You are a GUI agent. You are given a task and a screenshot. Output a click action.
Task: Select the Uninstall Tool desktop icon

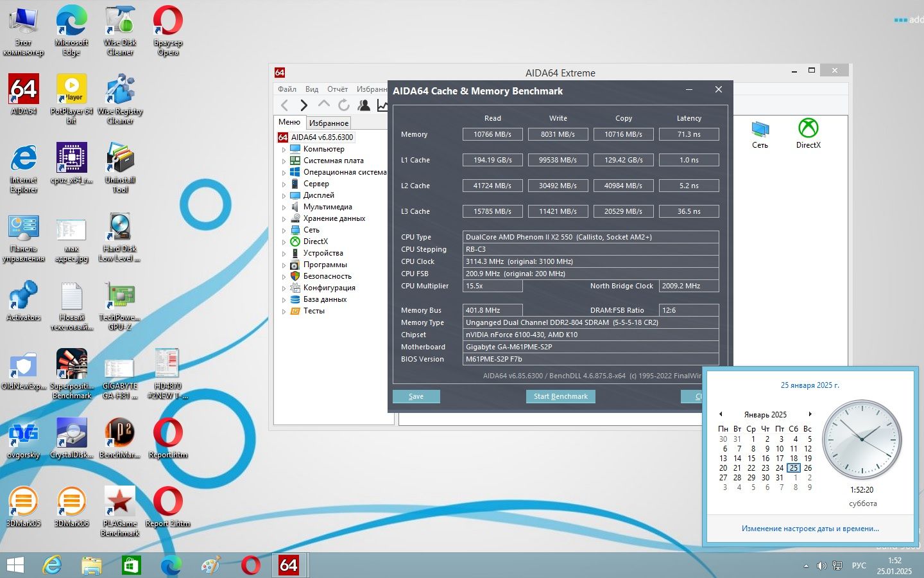[x=120, y=168]
